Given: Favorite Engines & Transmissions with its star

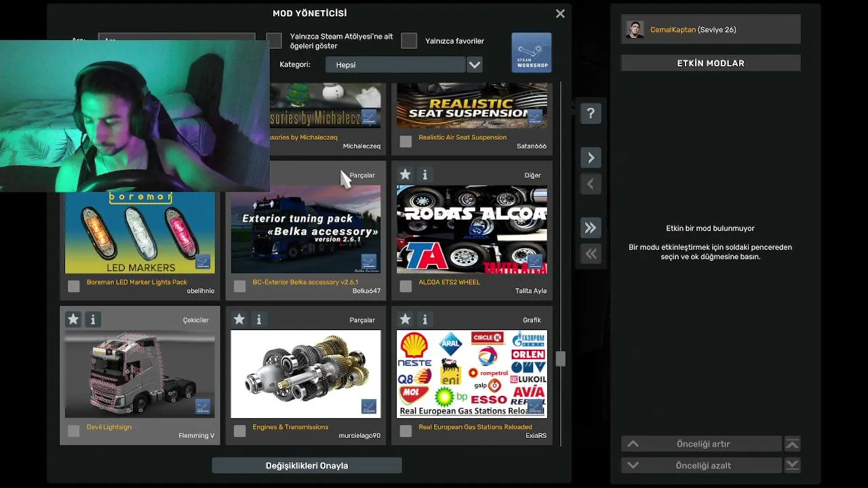Looking at the screenshot, I should coord(239,319).
